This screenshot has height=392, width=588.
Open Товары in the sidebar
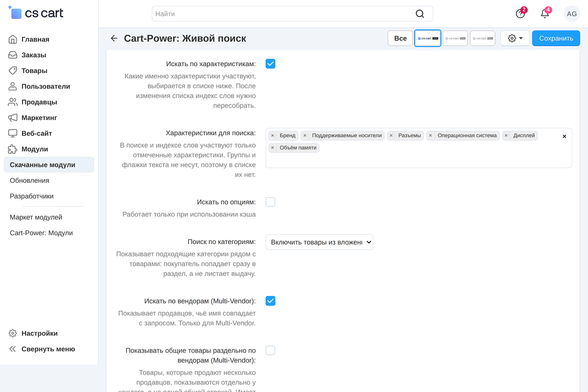tap(34, 71)
